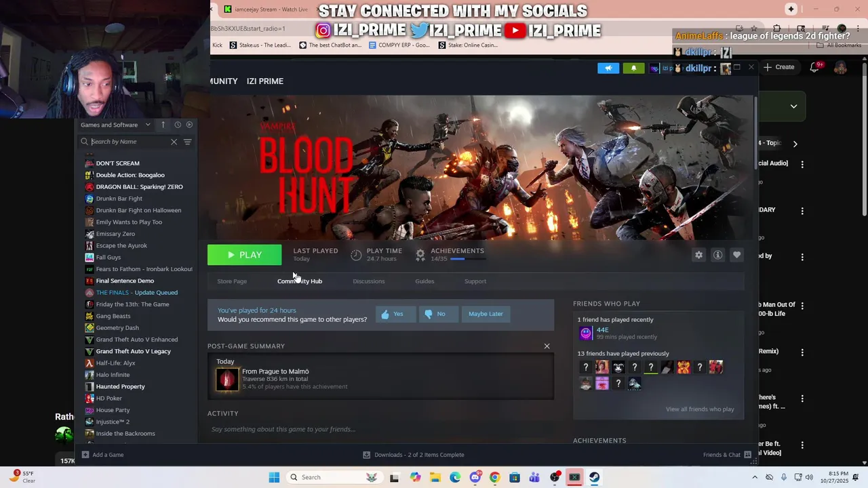Select Inside the Backrooms in library
Viewport: 868px width, 488px height.
click(125, 434)
